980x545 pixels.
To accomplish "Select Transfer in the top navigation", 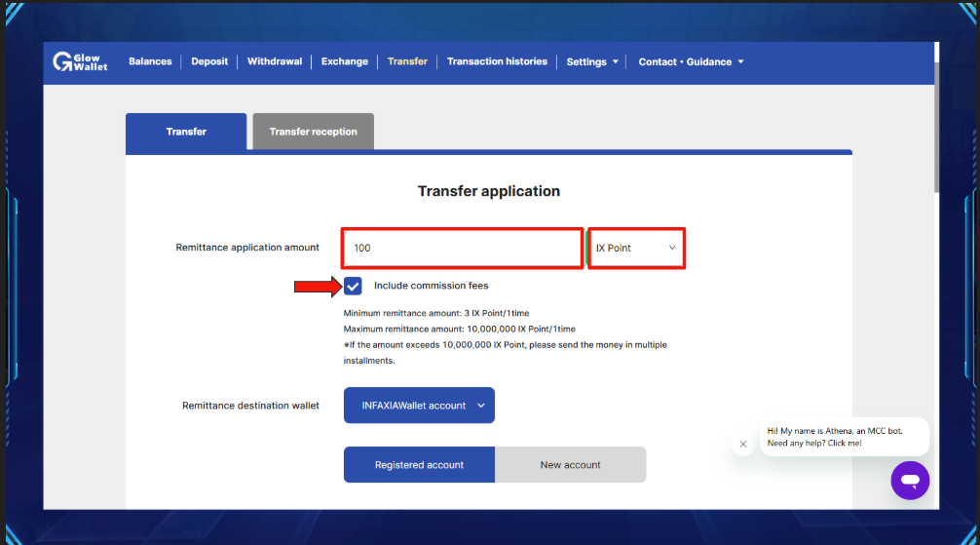I will coord(407,61).
